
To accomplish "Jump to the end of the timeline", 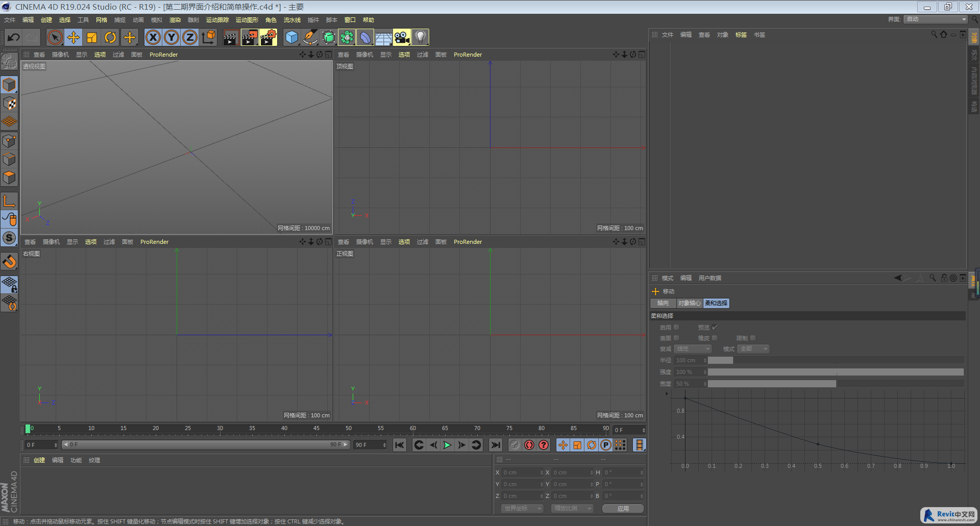I will click(496, 445).
